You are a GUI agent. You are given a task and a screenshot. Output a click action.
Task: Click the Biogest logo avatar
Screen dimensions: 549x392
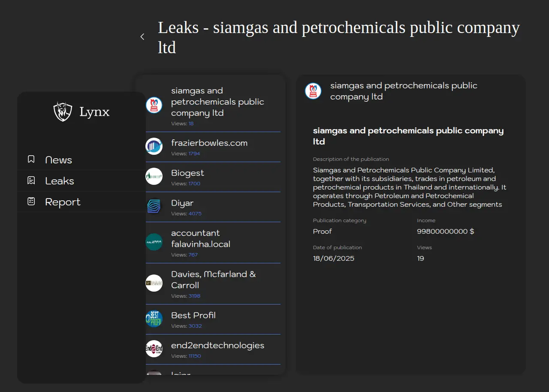coord(154,176)
